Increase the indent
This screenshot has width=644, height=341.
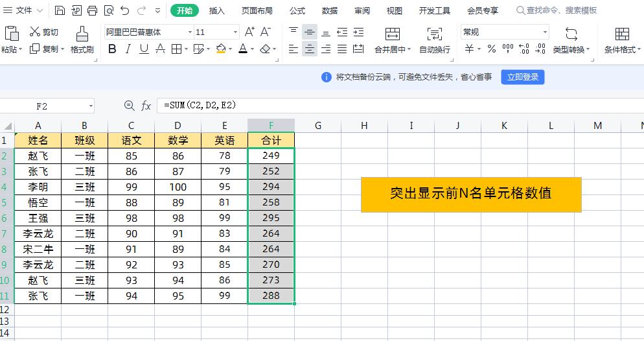(358, 32)
